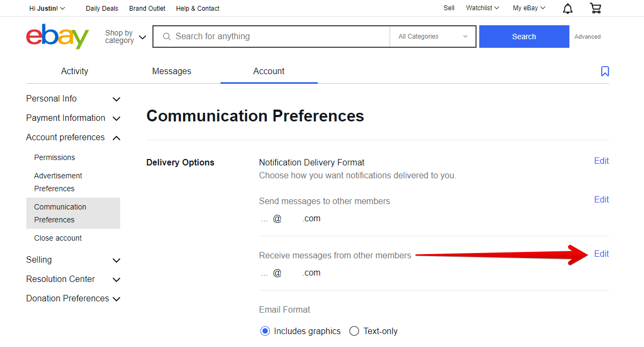Viewport: 644px width, 347px height.
Task: Open the All Categories dropdown
Action: pos(433,37)
